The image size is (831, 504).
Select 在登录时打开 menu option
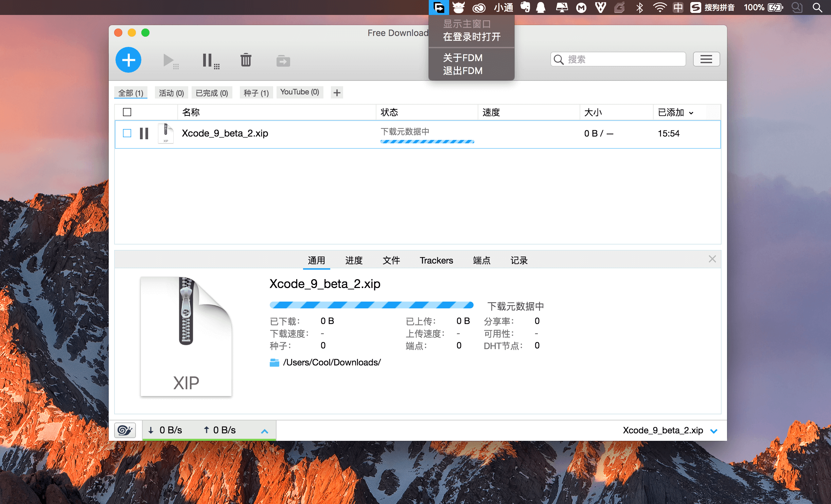point(472,37)
